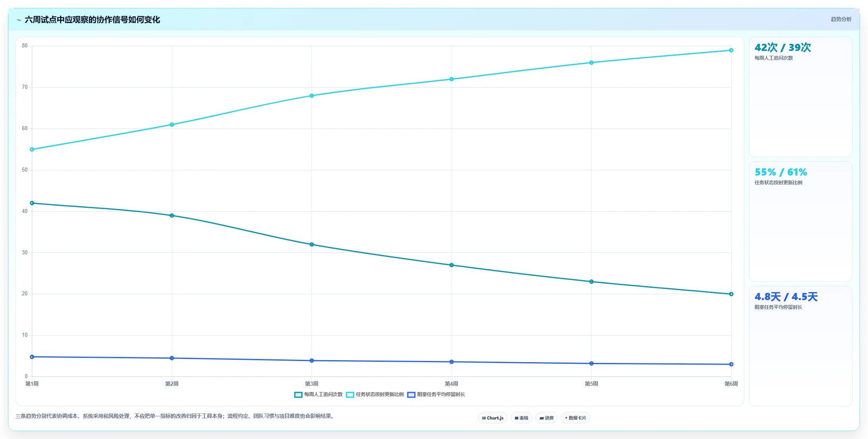Select 第5周 point on 任务状态按时更新比例 line
The width and height of the screenshot is (868, 439).
(591, 62)
